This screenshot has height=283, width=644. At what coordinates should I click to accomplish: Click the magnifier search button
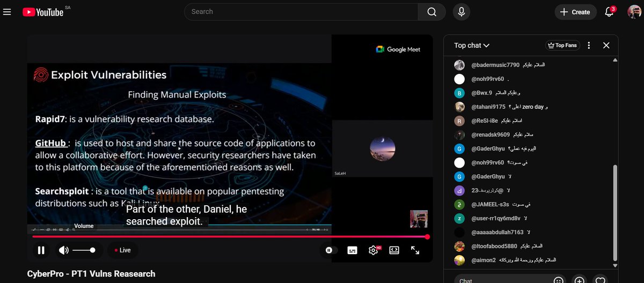(x=432, y=12)
